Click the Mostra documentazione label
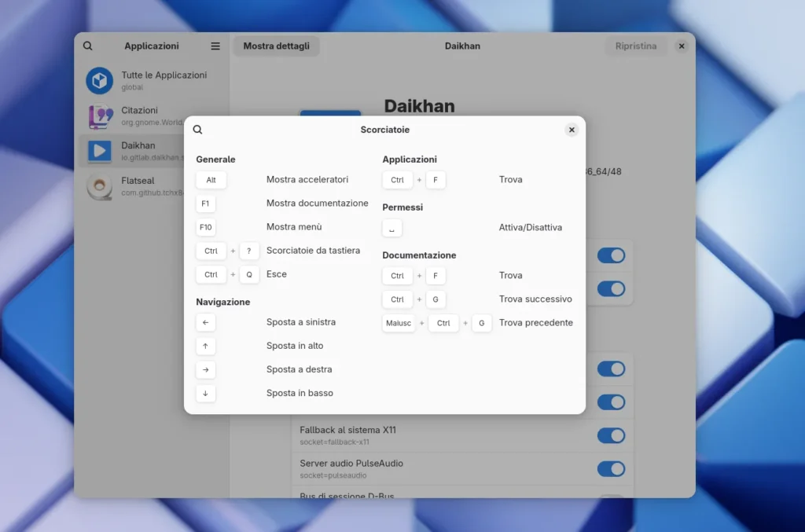 coord(318,204)
